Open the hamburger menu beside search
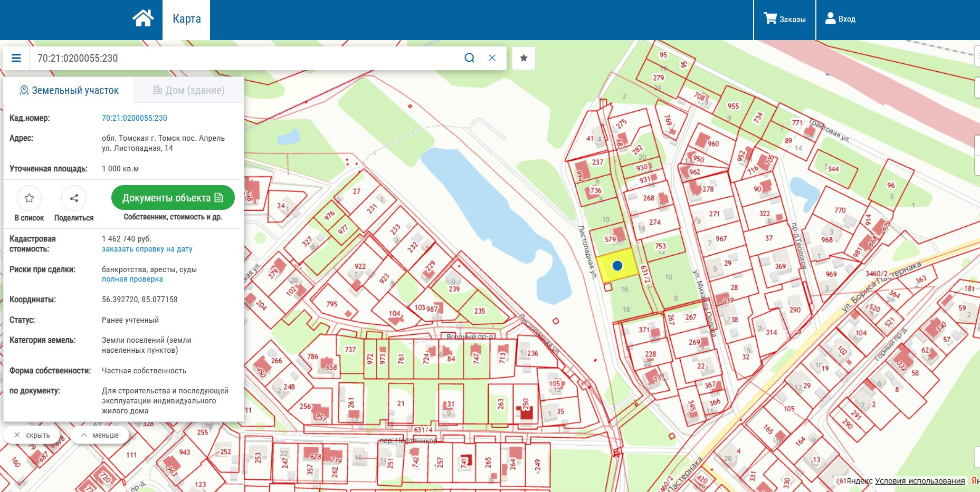The height and width of the screenshot is (492, 980). 16,58
